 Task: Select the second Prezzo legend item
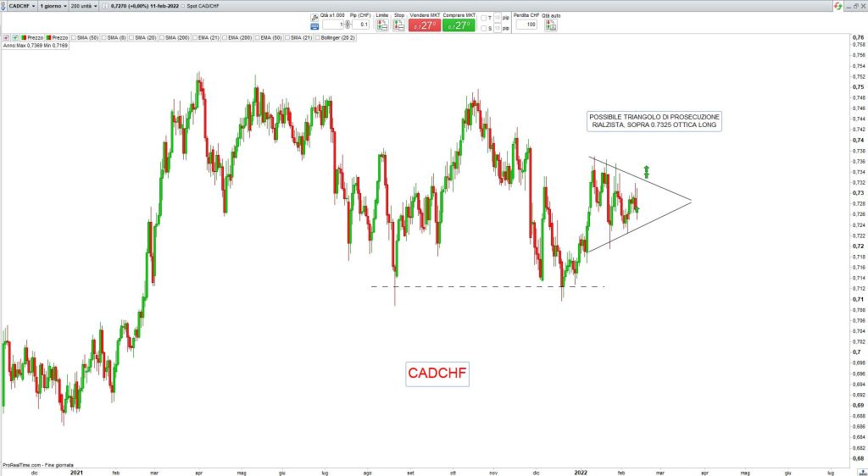tap(57, 37)
